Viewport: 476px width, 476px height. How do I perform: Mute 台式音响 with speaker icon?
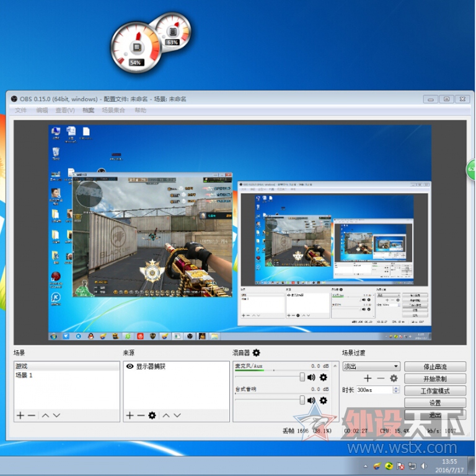(311, 400)
